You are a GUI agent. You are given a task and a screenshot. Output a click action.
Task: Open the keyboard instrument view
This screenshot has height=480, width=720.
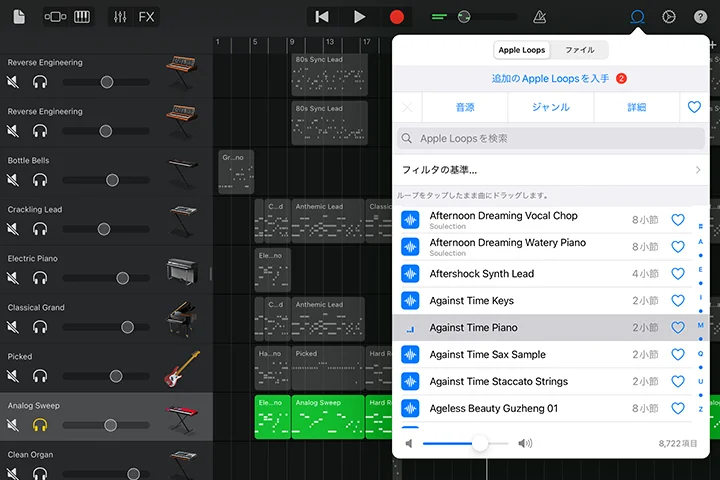[82, 17]
